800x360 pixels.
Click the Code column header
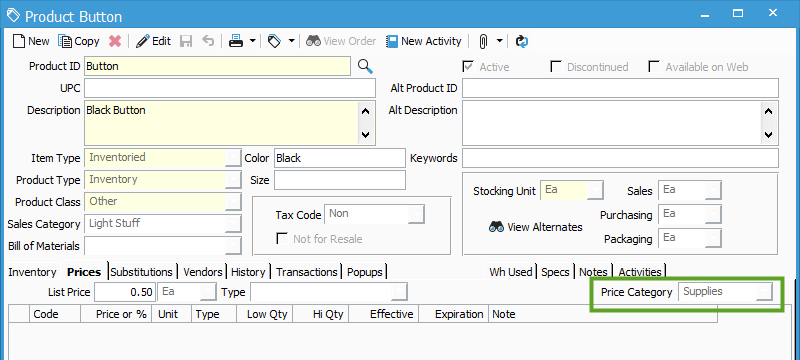point(55,315)
